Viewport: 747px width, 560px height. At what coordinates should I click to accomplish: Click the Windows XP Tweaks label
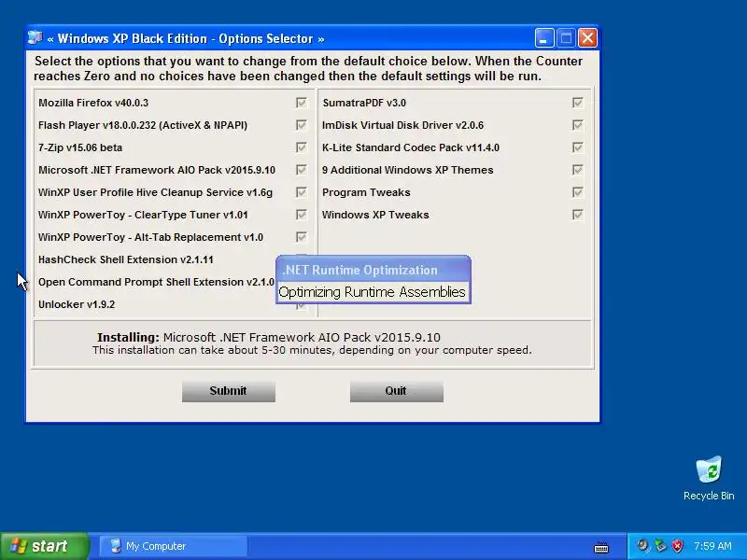click(x=375, y=215)
